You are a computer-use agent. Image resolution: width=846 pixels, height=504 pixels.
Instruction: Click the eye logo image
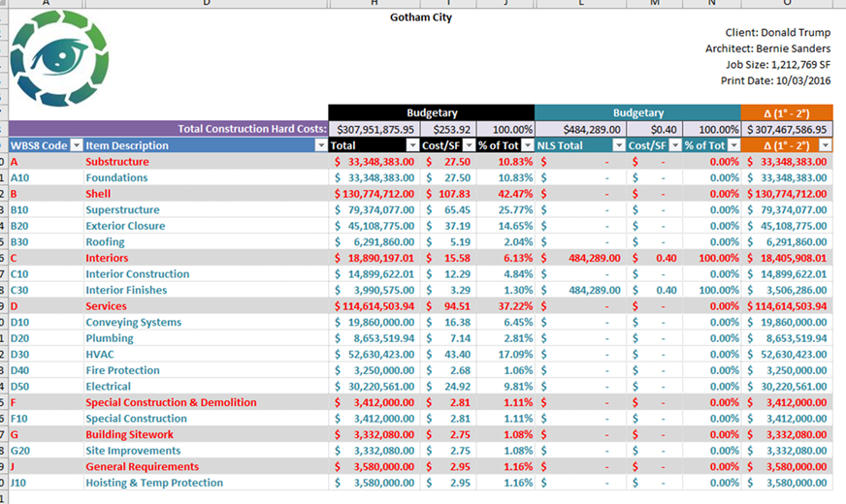point(59,58)
